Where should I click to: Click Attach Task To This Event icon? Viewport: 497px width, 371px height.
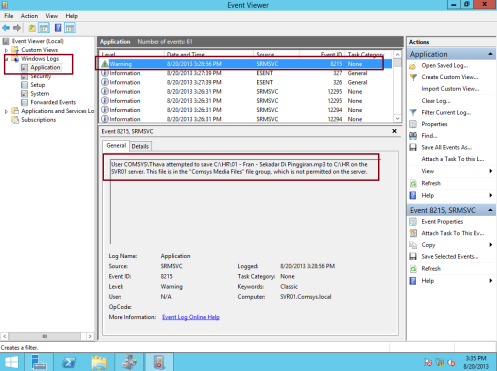coord(413,233)
